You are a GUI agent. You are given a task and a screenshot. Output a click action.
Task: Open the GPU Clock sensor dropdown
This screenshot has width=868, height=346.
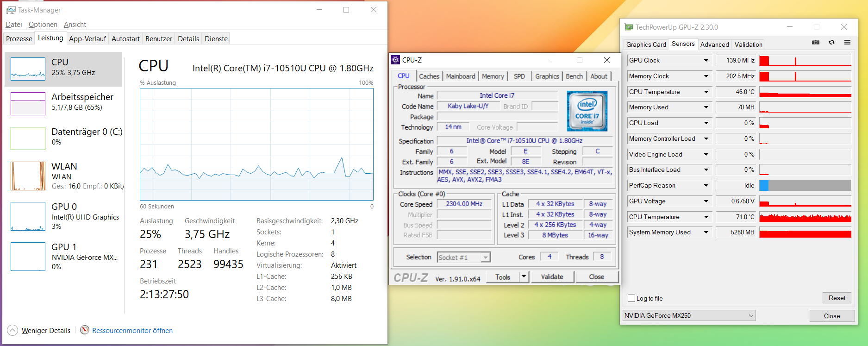click(x=706, y=60)
